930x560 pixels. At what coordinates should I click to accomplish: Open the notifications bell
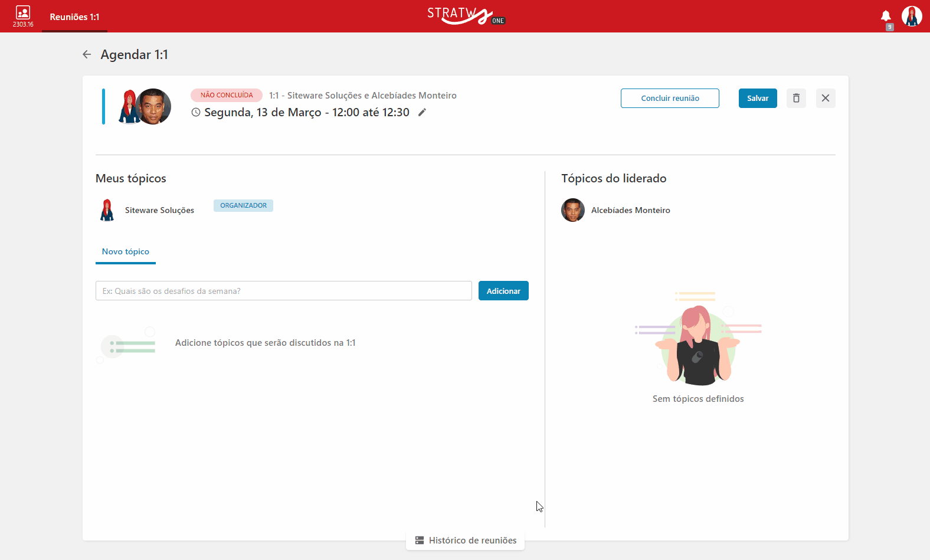pyautogui.click(x=886, y=16)
